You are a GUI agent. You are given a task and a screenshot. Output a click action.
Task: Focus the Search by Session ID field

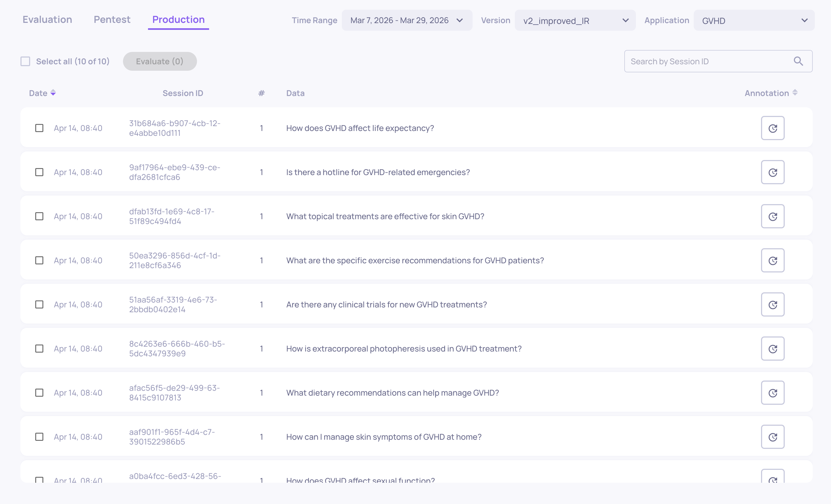[x=708, y=61]
